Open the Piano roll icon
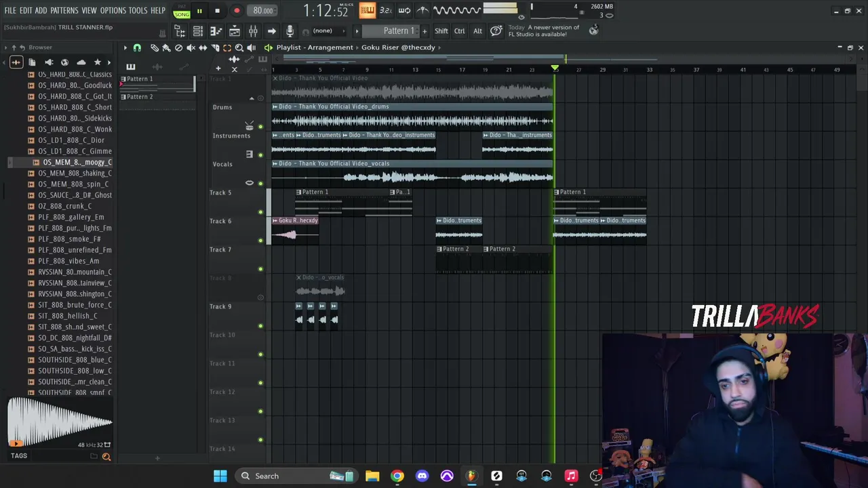868x488 pixels. tap(216, 31)
